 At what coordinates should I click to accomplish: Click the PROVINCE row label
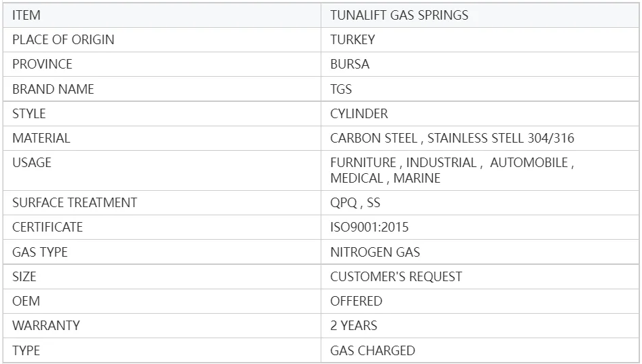coord(42,64)
